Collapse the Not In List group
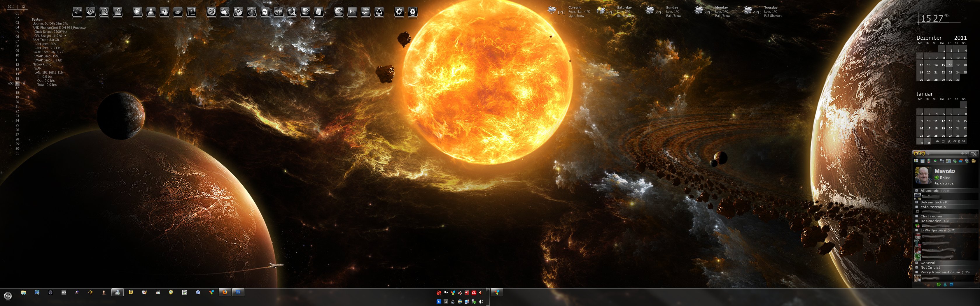Screen dimensions: 980x306 click(917, 268)
